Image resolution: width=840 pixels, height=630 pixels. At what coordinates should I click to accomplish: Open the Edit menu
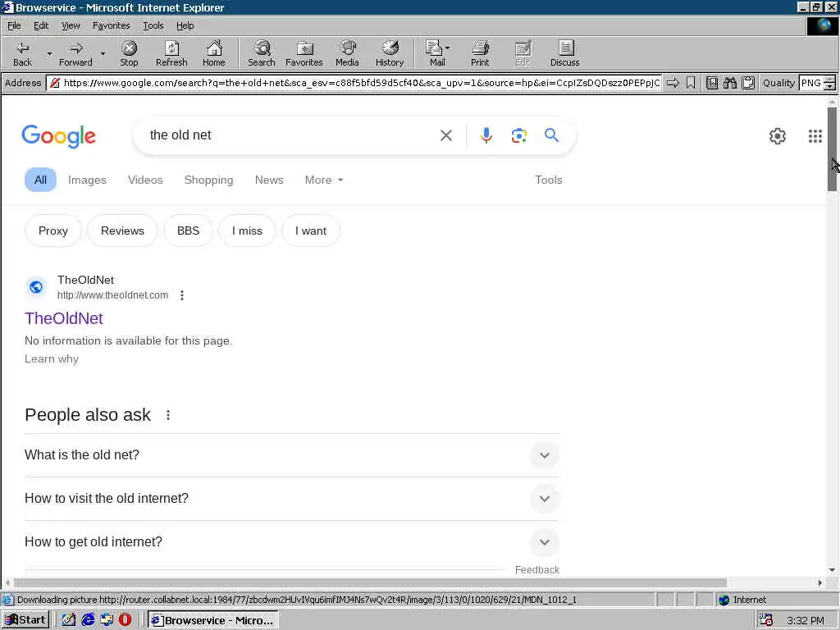pos(41,25)
